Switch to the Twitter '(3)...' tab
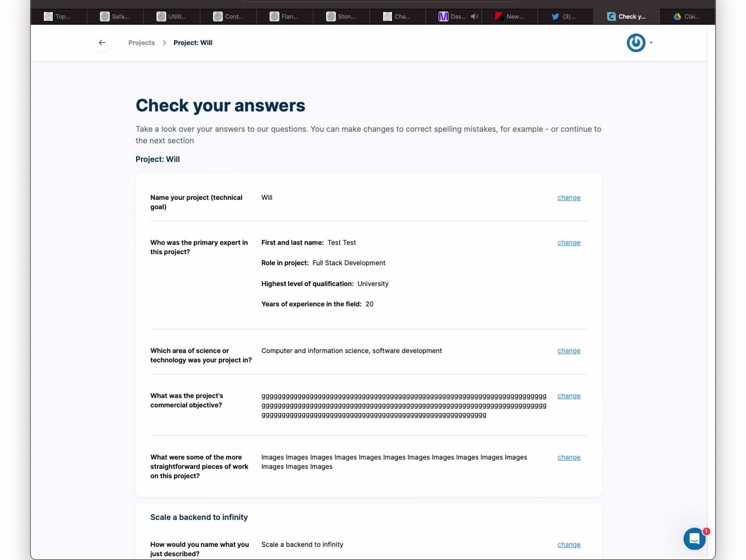This screenshot has height=560, width=746. click(564, 16)
